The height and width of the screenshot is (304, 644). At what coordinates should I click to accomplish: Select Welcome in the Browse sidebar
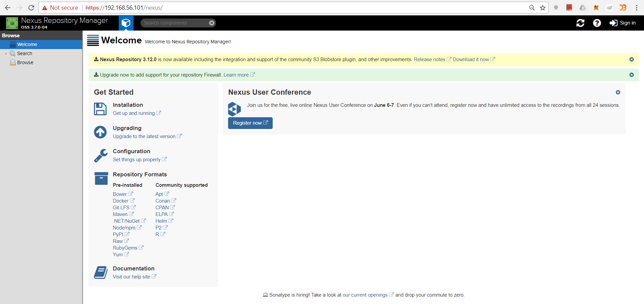pyautogui.click(x=41, y=44)
